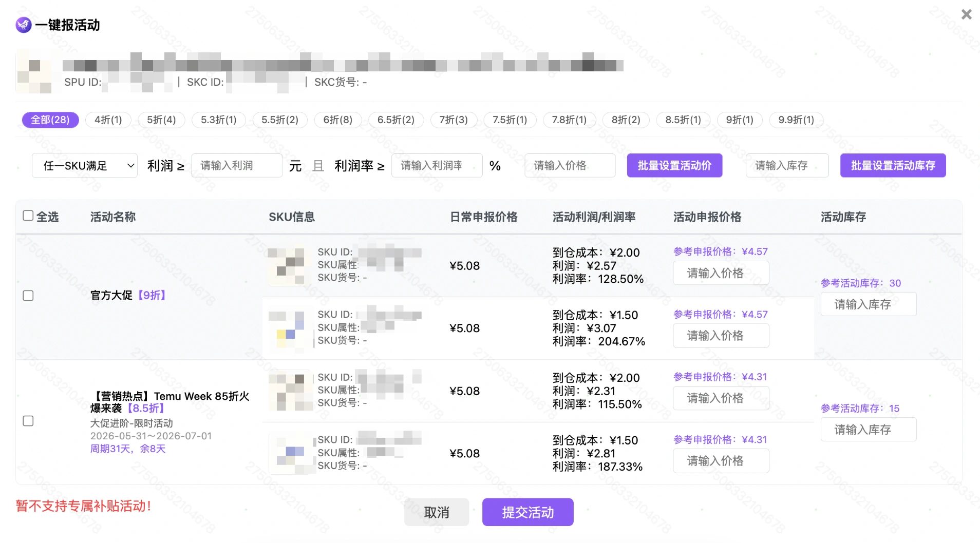Click the 利润率: 204.67% value
This screenshot has width=980, height=543.
[x=599, y=342]
